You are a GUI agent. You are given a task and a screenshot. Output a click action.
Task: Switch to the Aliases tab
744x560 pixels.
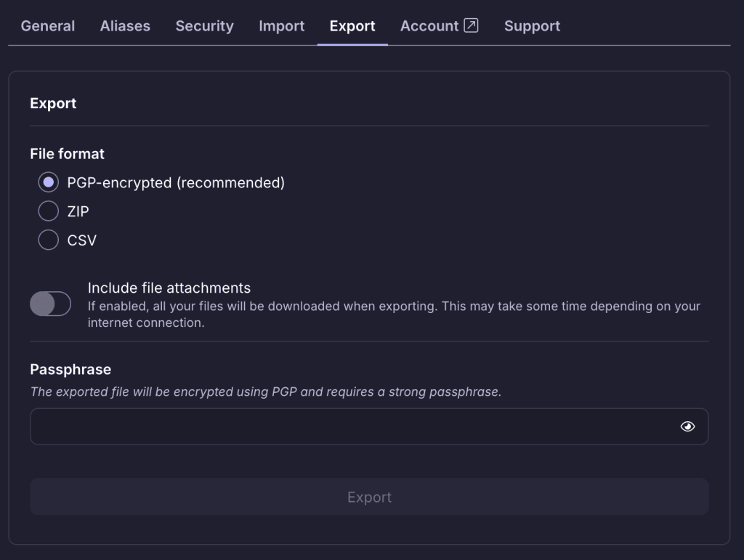pos(125,26)
